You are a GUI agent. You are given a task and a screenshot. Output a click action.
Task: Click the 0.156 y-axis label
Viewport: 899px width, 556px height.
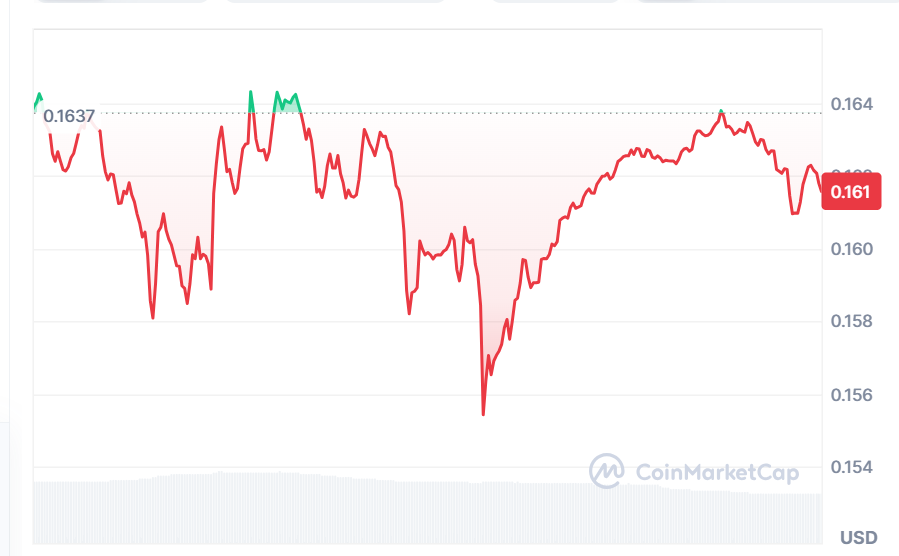pyautogui.click(x=852, y=395)
